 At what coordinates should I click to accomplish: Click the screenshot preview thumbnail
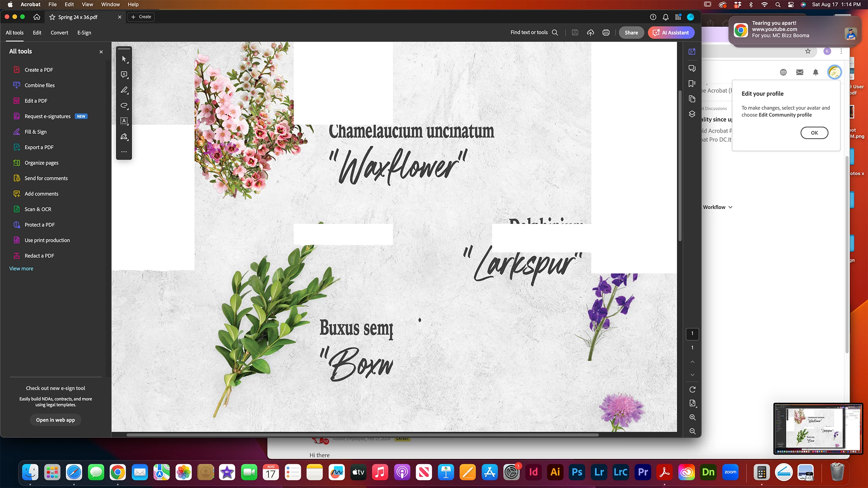tap(818, 428)
